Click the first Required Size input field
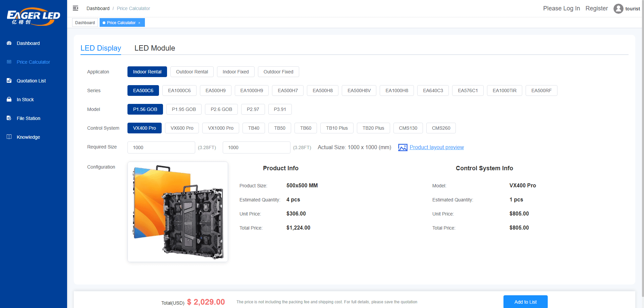Image resolution: width=644 pixels, height=308 pixels. coord(161,147)
